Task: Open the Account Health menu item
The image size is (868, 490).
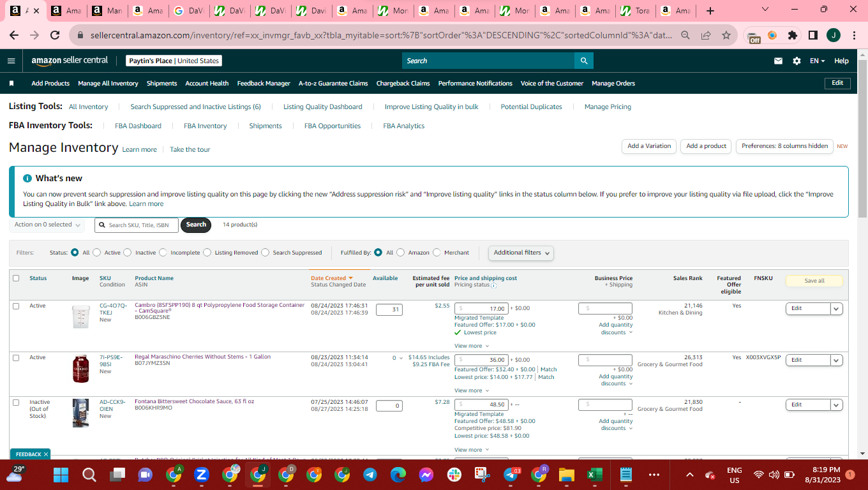Action: [207, 84]
